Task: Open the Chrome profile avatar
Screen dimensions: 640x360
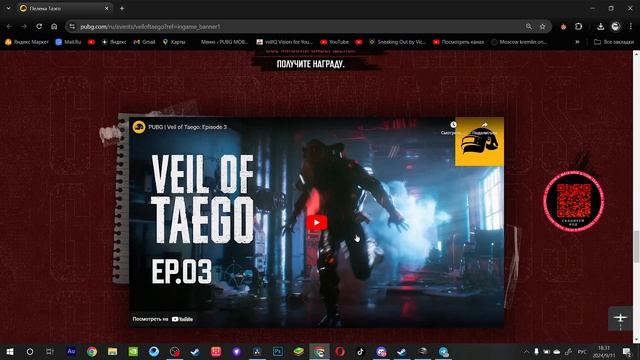Action: point(616,27)
